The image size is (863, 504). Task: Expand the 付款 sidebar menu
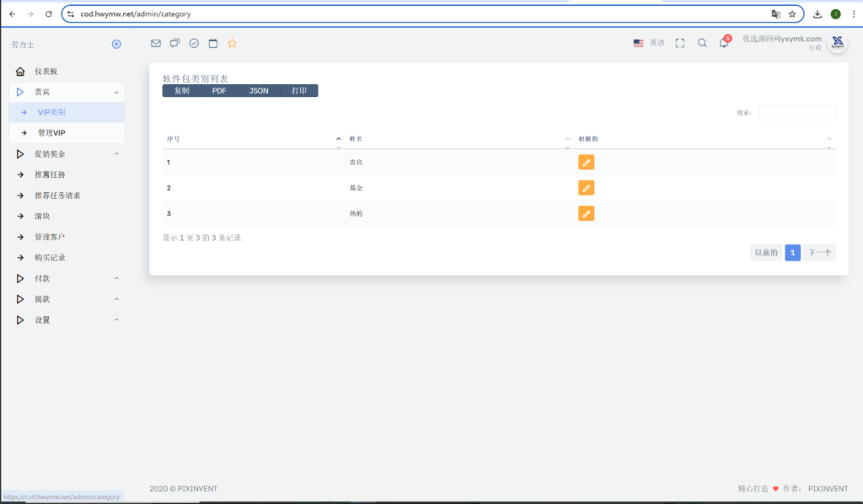pyautogui.click(x=67, y=278)
